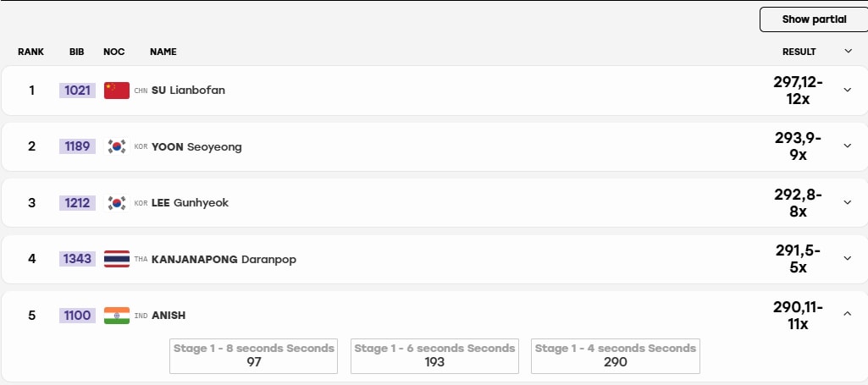Click Korea flag next to YOON Seoyeong
Image resolution: width=868 pixels, height=385 pixels.
[x=117, y=146]
